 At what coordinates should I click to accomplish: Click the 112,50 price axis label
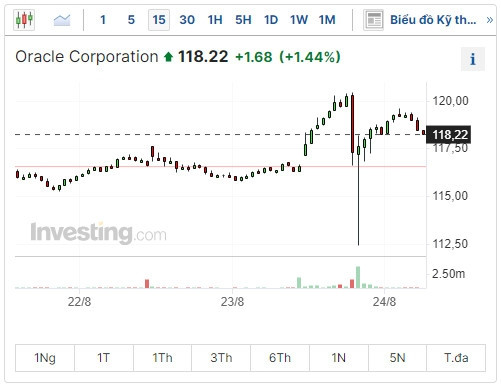(x=450, y=244)
